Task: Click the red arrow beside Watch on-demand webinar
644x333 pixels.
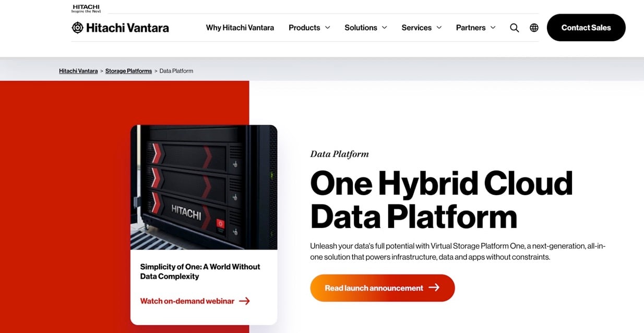Action: (x=244, y=301)
